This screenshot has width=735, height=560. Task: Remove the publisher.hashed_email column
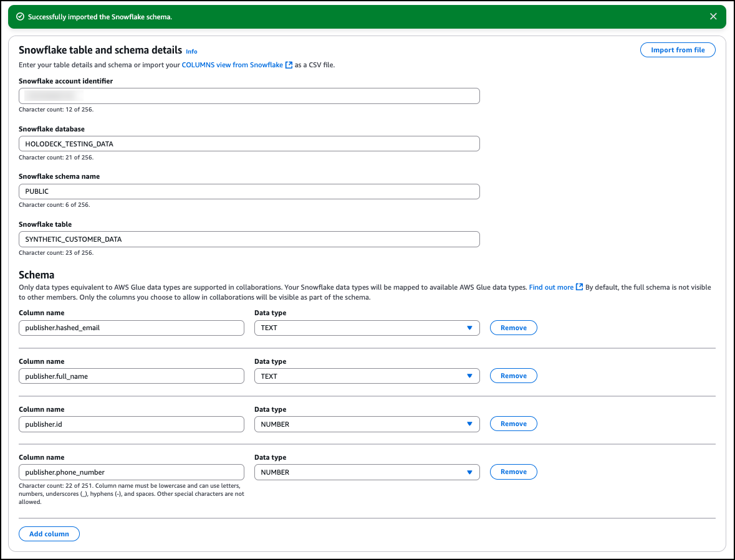click(x=513, y=328)
